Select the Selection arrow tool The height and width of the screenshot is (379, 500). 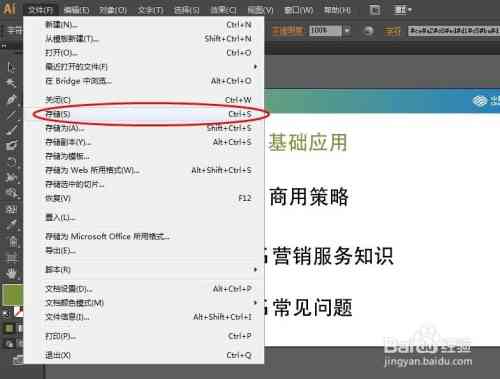[11, 67]
